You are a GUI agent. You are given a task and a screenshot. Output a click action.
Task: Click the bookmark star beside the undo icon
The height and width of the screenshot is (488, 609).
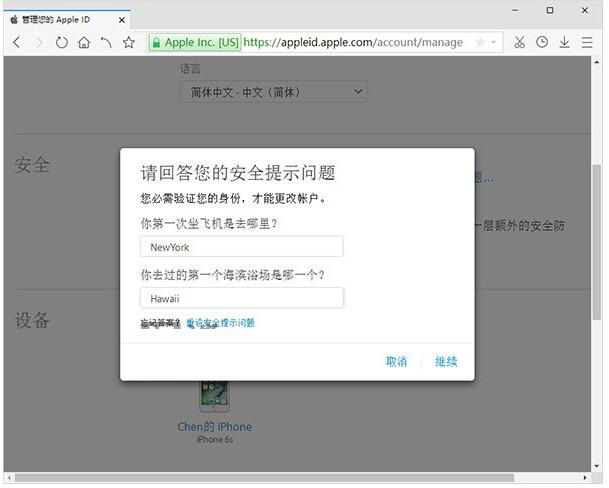[x=129, y=42]
